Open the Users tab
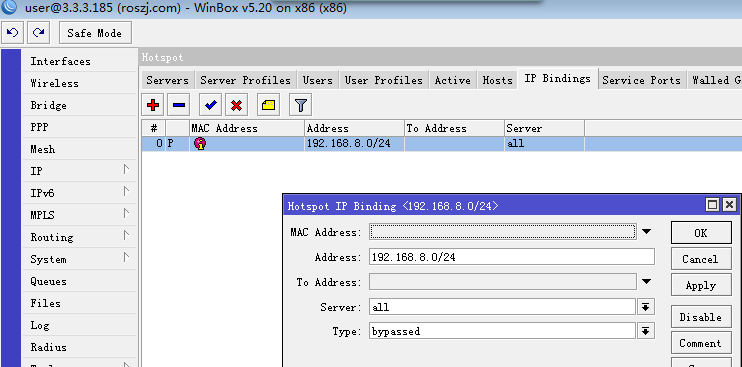 click(x=318, y=80)
